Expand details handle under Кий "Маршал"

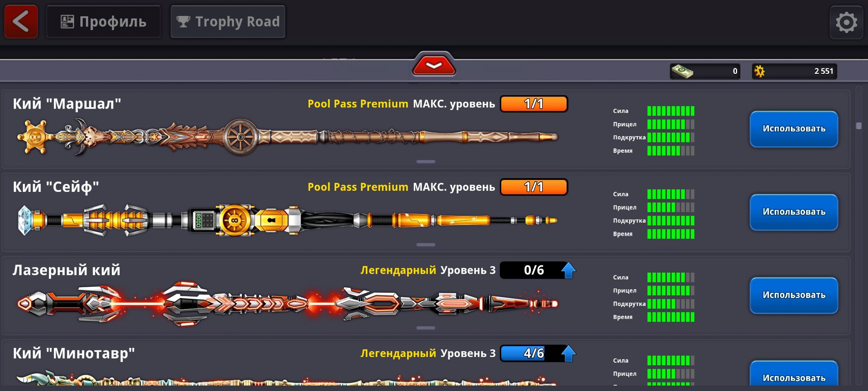pyautogui.click(x=426, y=162)
